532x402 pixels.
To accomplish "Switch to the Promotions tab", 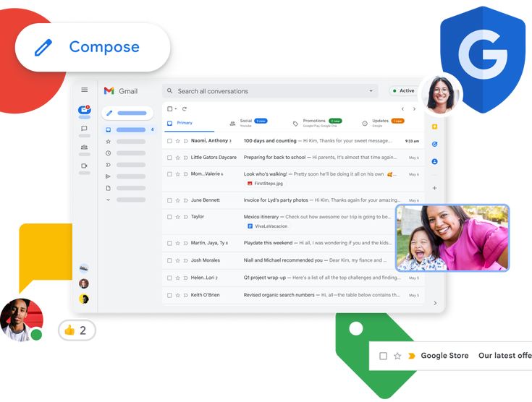I will pyautogui.click(x=318, y=123).
